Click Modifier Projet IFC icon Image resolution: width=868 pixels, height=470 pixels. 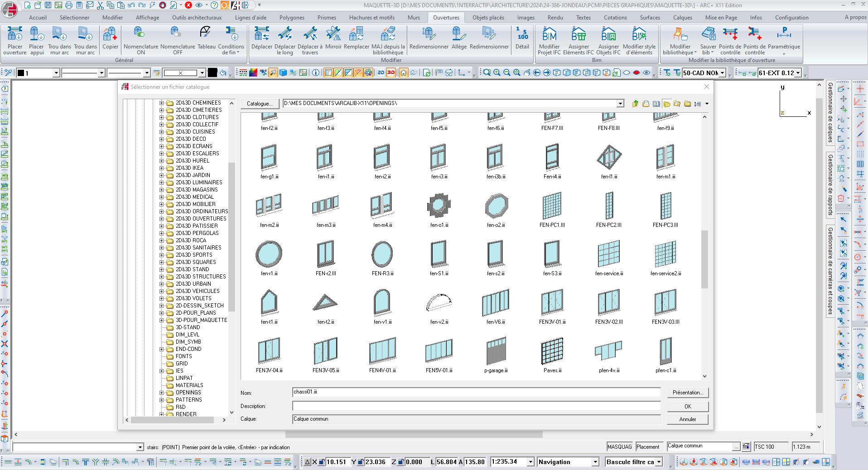pos(549,40)
